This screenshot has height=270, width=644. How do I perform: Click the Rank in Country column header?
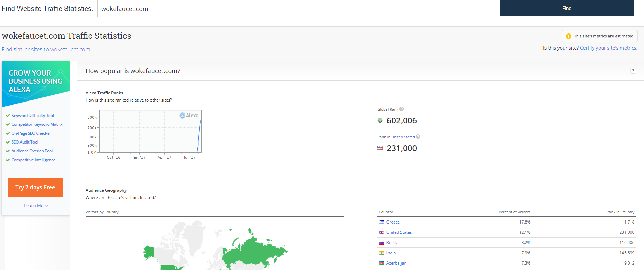(x=620, y=212)
